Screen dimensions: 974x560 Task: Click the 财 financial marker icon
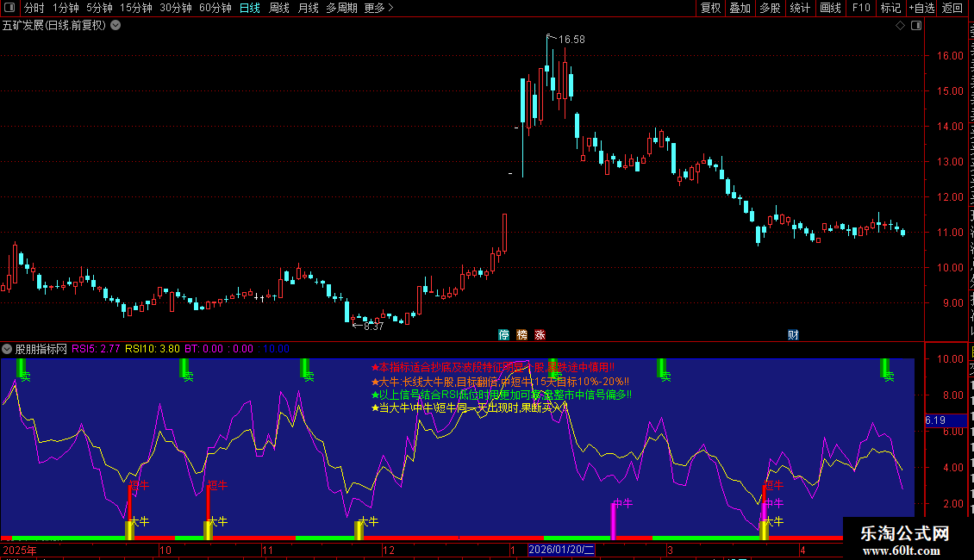pyautogui.click(x=793, y=334)
